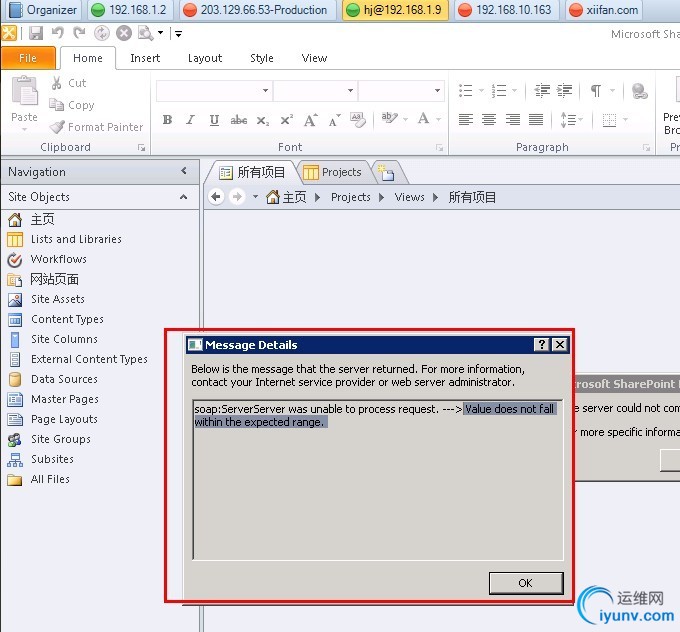Click the Align Left icon
Viewport: 680px width, 632px height.
click(x=465, y=119)
